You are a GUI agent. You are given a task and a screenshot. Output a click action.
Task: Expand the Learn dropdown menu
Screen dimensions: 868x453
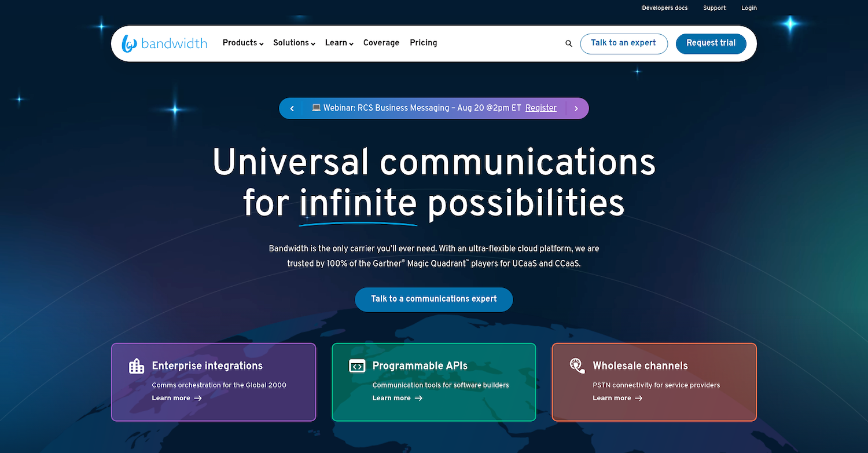(x=339, y=43)
